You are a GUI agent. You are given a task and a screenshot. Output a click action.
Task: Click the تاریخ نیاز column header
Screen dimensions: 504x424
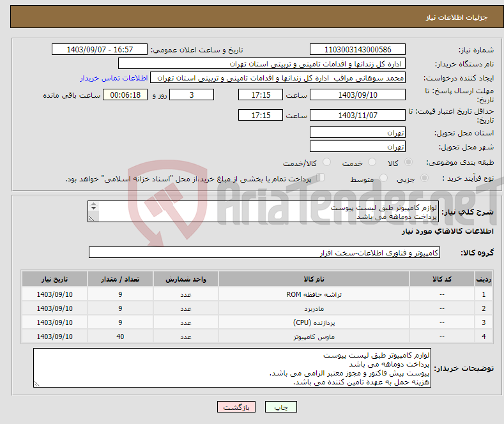tap(55, 279)
